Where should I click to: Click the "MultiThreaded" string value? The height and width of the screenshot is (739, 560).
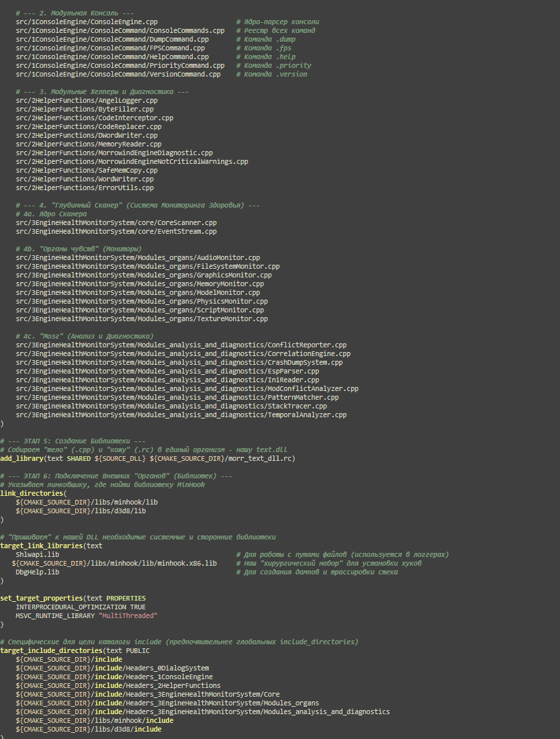(x=128, y=615)
